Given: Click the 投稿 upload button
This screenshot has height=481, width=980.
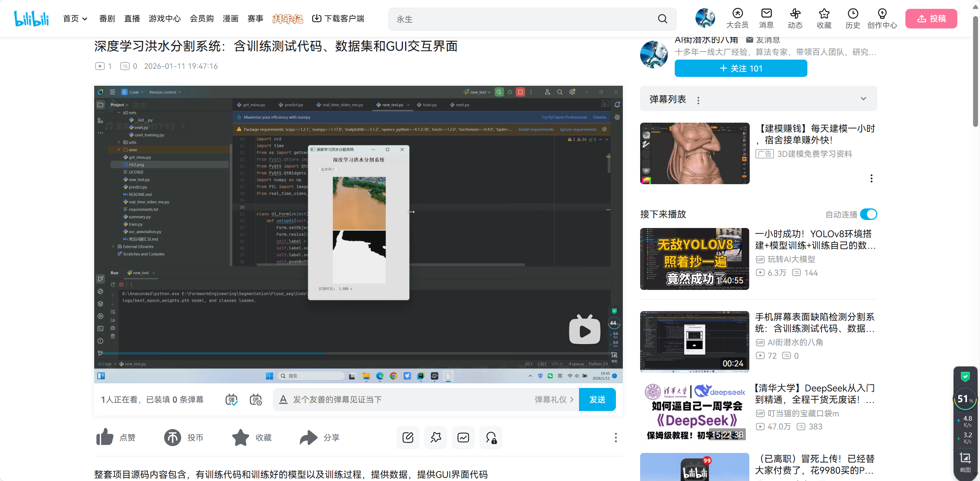Looking at the screenshot, I should [x=931, y=18].
